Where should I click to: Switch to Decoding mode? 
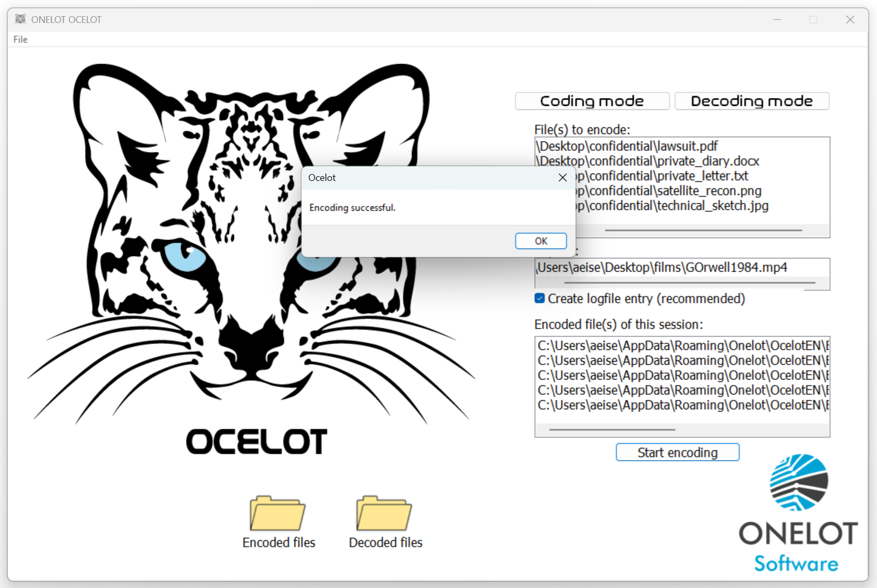pos(751,101)
